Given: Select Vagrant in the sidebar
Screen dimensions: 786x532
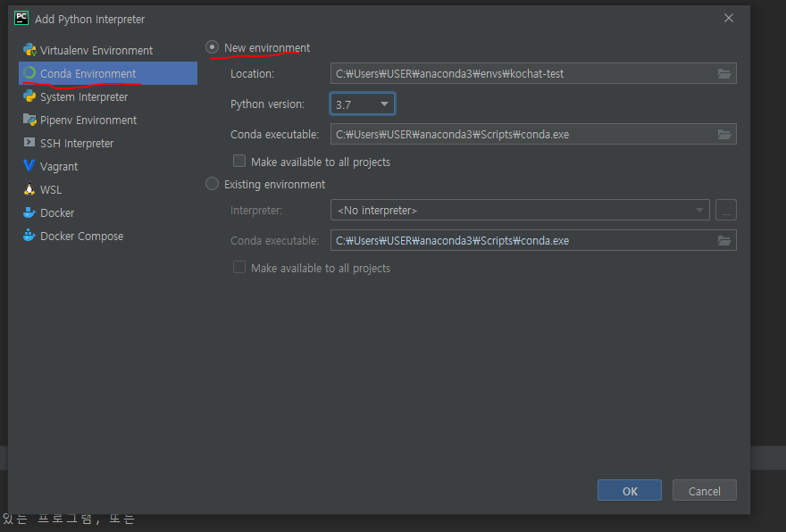Looking at the screenshot, I should [108, 166].
